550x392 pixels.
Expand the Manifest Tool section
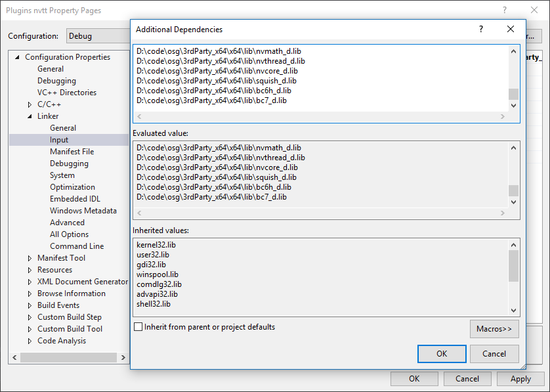[29, 257]
